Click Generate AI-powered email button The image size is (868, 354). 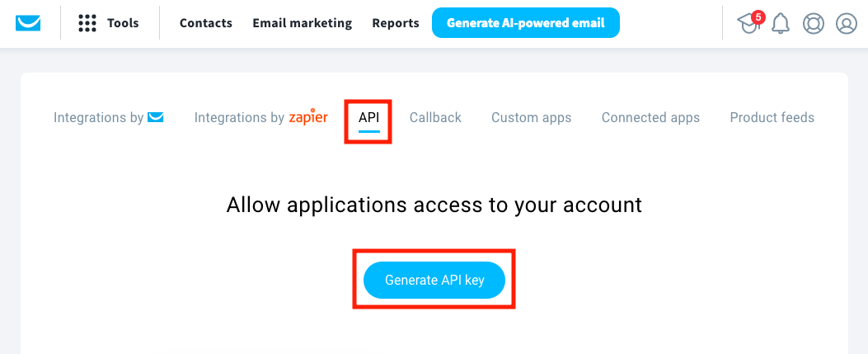tap(525, 23)
